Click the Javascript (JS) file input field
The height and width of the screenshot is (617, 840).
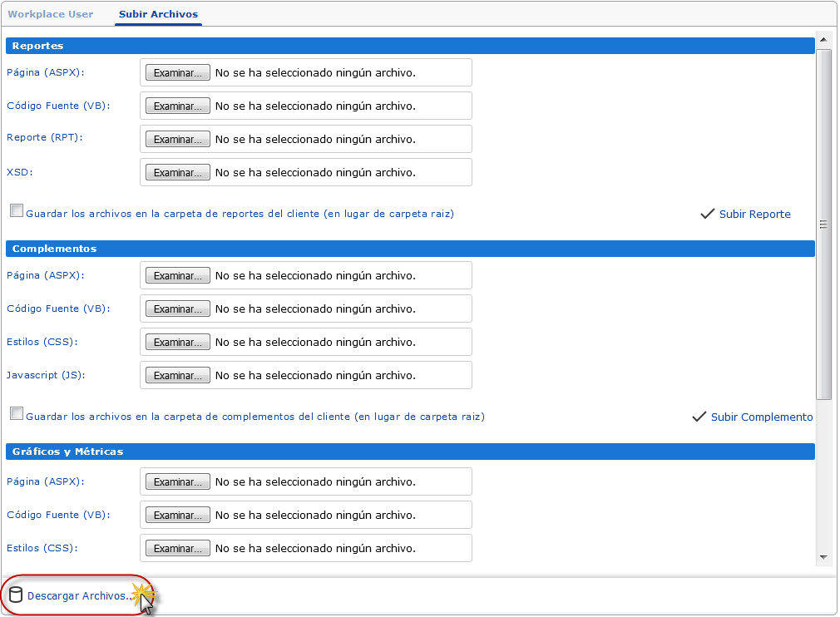[x=306, y=376]
